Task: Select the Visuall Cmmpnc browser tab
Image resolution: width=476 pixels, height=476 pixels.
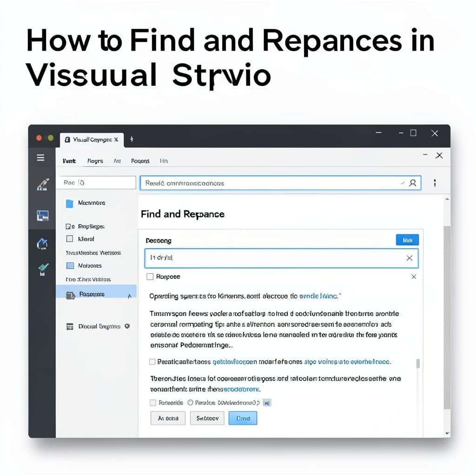Action: pyautogui.click(x=92, y=140)
